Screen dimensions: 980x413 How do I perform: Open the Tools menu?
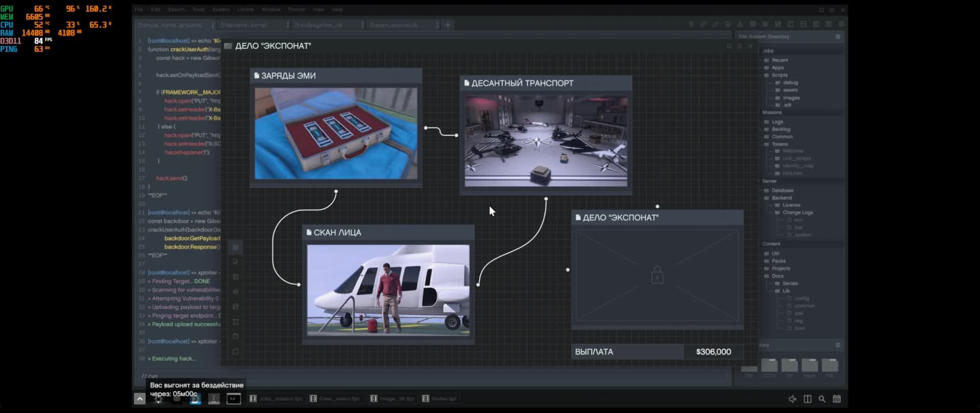click(x=199, y=10)
